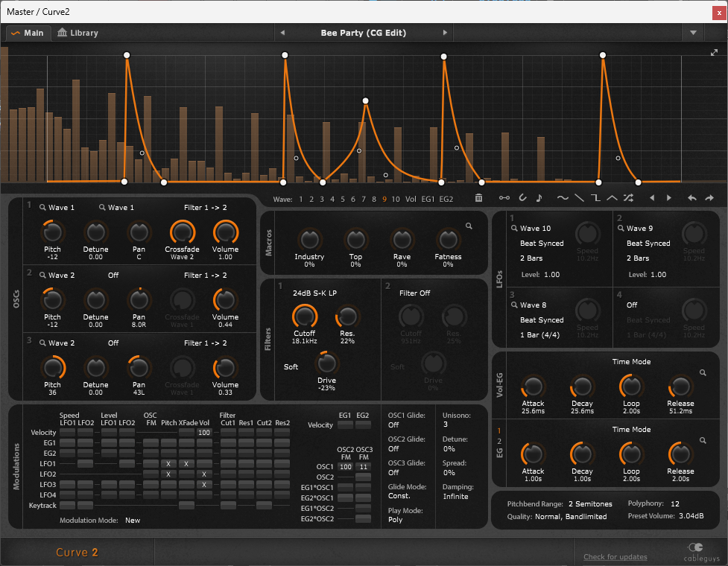Image resolution: width=728 pixels, height=566 pixels.
Task: Toggle the LFO2 to Pitch modulation cell
Action: (x=168, y=474)
